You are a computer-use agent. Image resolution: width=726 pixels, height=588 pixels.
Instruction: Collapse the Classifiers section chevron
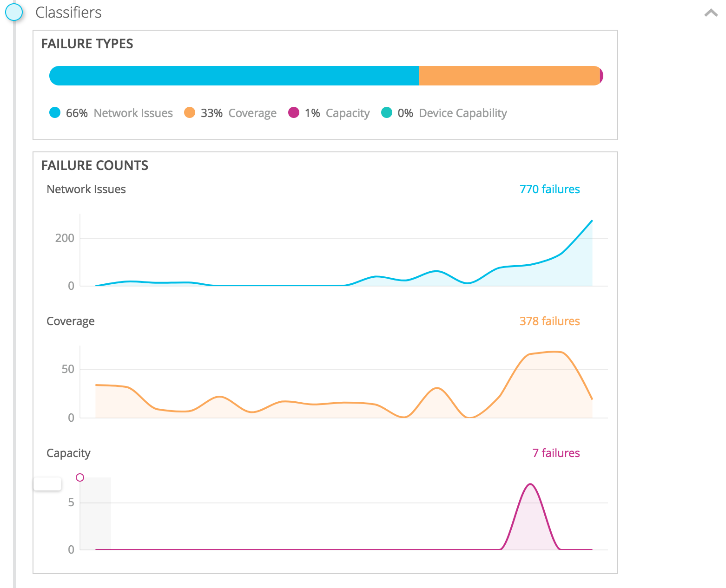click(x=711, y=13)
